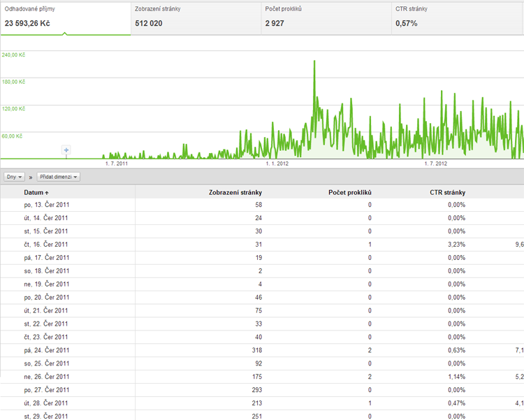Click the highest peak on the revenue chart
The width and height of the screenshot is (524, 420).
point(314,61)
